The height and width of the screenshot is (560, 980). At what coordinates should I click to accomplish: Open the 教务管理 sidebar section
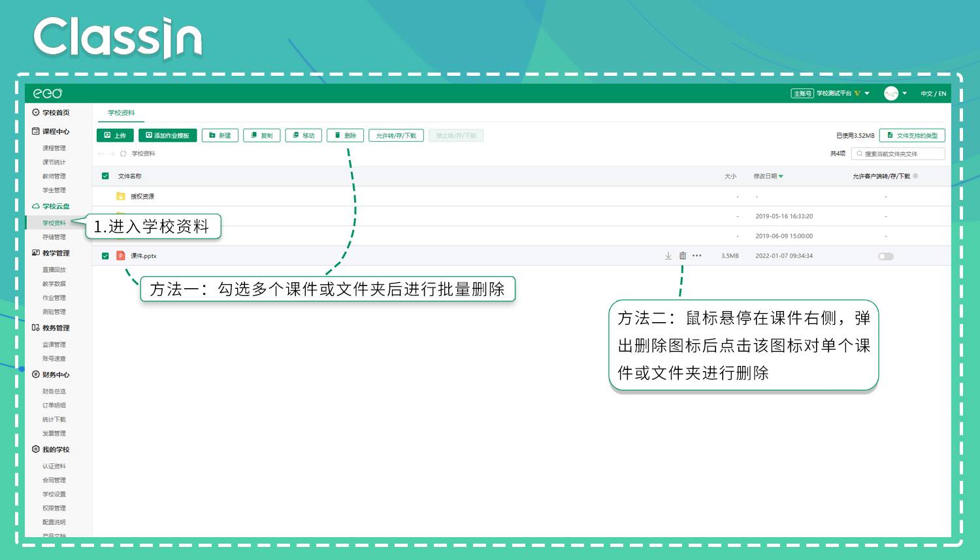[x=50, y=328]
